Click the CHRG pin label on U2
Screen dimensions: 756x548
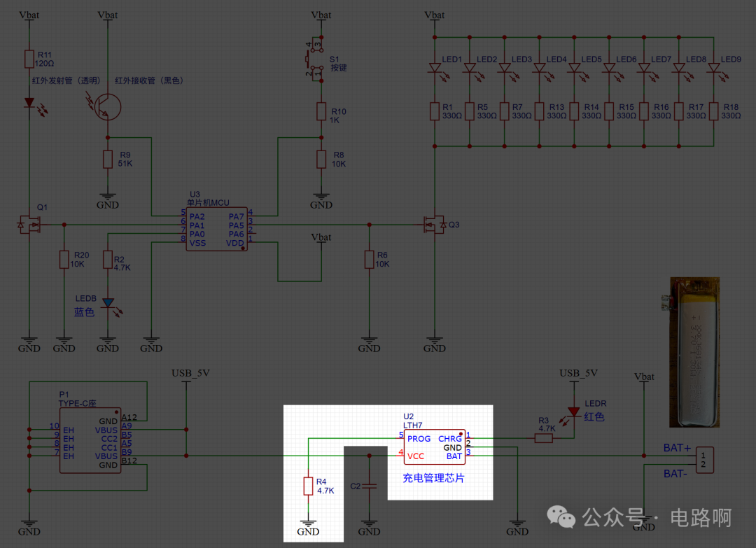pyautogui.click(x=450, y=439)
